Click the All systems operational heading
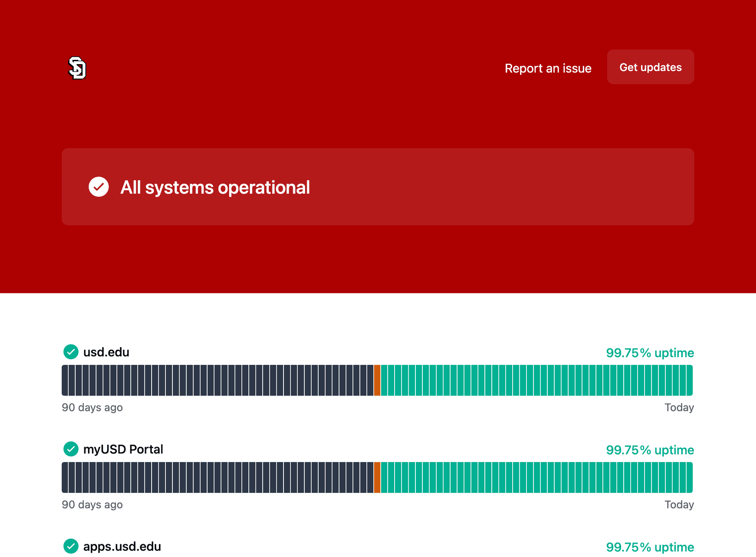The height and width of the screenshot is (557, 756). [x=215, y=187]
